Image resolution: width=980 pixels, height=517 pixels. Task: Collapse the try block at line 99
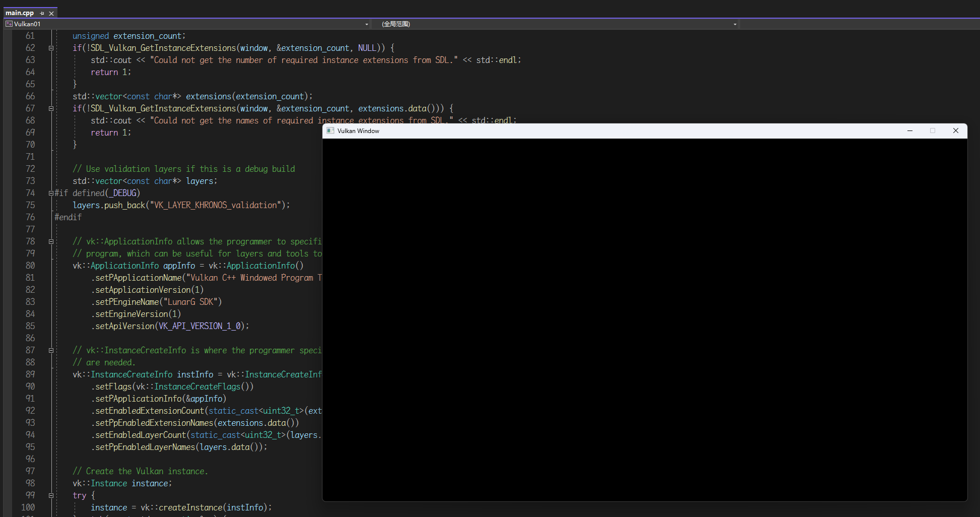51,496
